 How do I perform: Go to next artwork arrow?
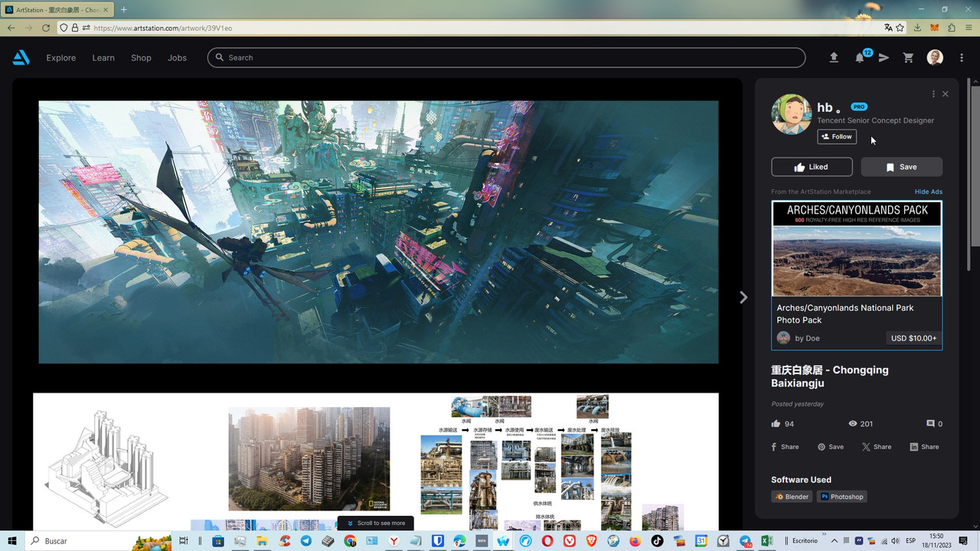click(x=743, y=297)
